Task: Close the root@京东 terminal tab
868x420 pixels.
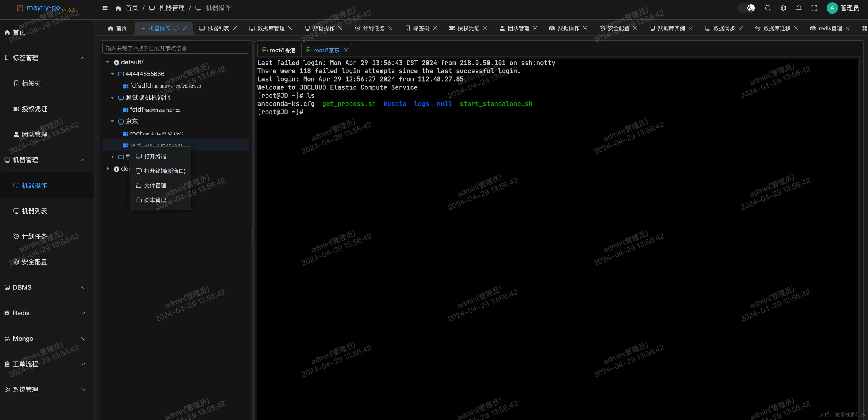Action: coord(346,50)
